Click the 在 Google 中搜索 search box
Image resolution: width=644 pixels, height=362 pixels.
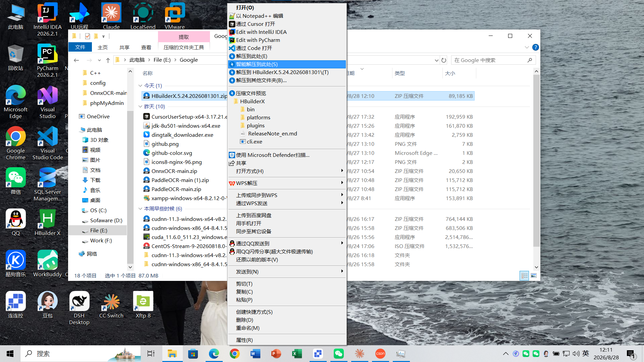pos(493,60)
